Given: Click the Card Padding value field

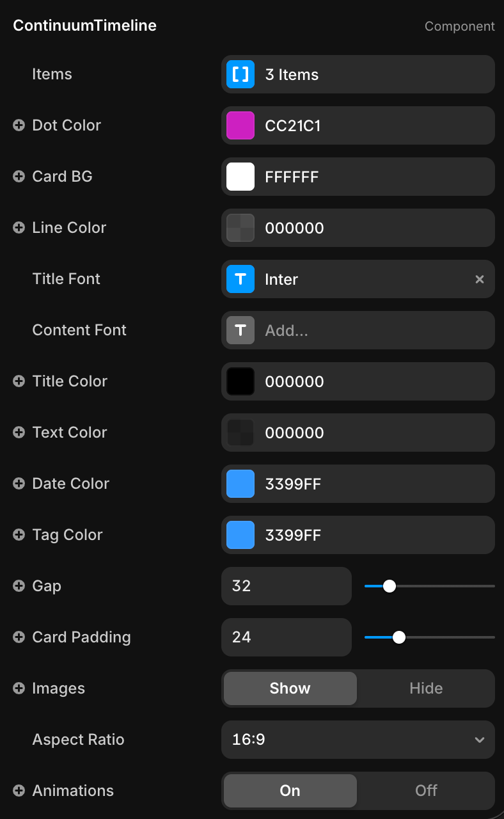Looking at the screenshot, I should [x=287, y=637].
